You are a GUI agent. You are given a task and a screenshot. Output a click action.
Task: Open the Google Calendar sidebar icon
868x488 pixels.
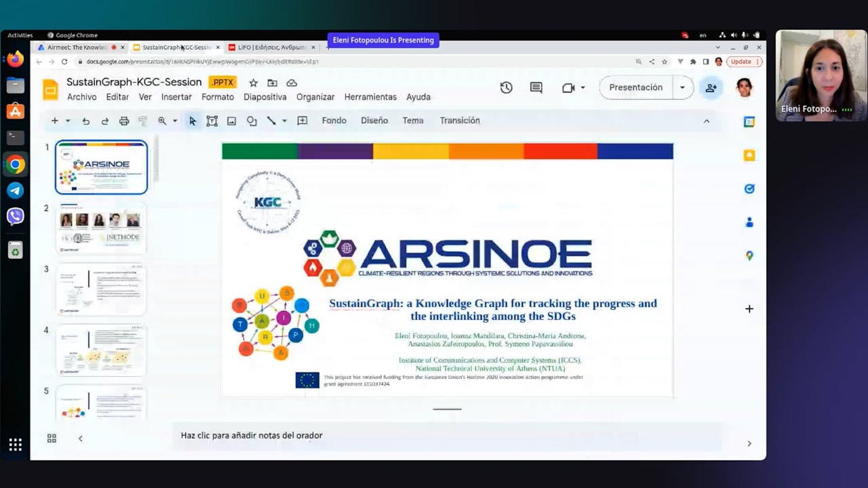(749, 121)
